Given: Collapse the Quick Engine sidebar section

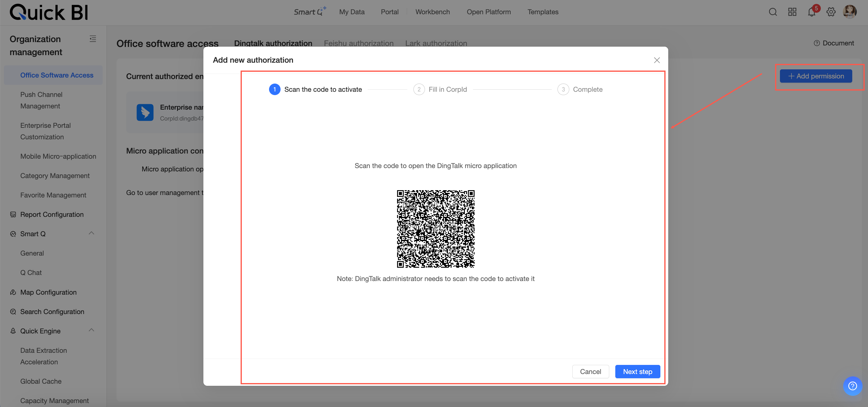Looking at the screenshot, I should coord(91,330).
